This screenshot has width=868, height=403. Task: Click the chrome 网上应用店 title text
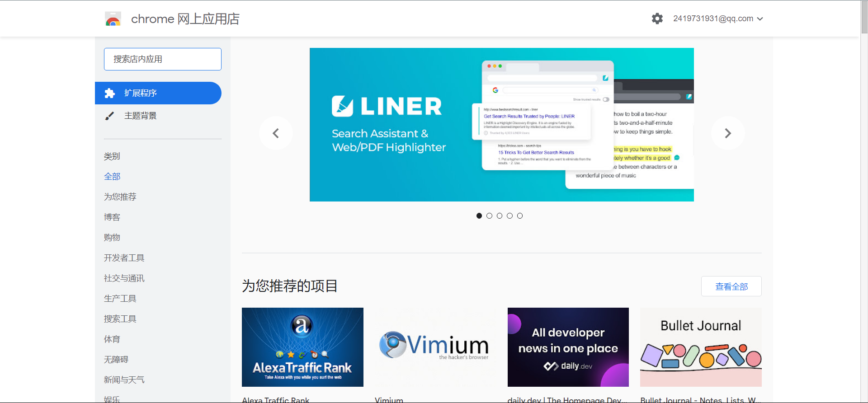click(185, 19)
